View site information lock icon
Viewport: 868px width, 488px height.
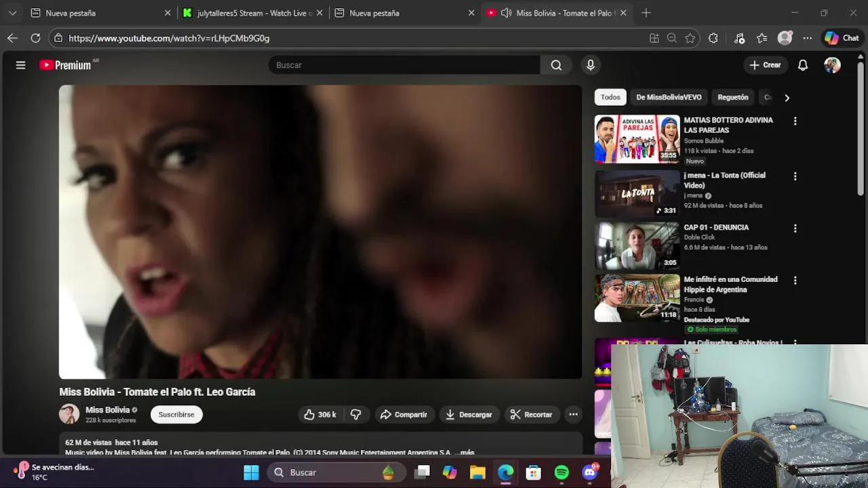[58, 39]
